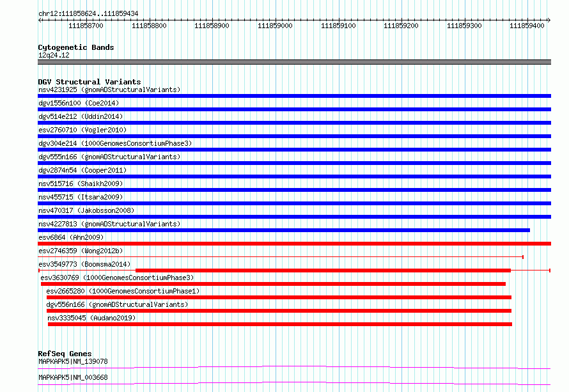569x392 pixels.
Task: Click ruler position 111859400
Action: (527, 26)
